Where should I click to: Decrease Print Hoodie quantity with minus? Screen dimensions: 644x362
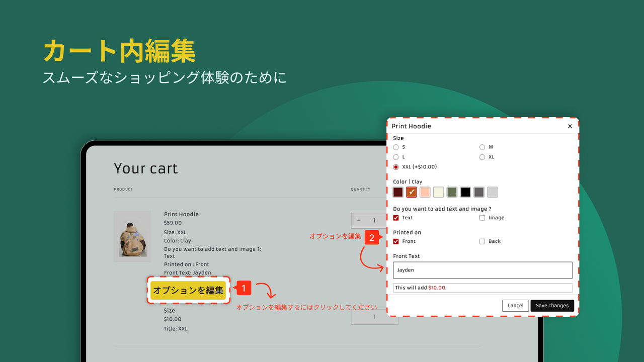[359, 221]
